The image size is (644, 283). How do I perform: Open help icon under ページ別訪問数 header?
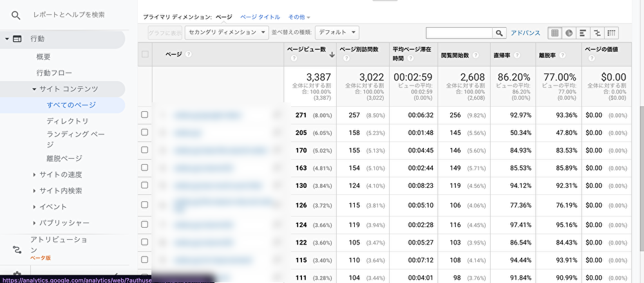pos(346,59)
